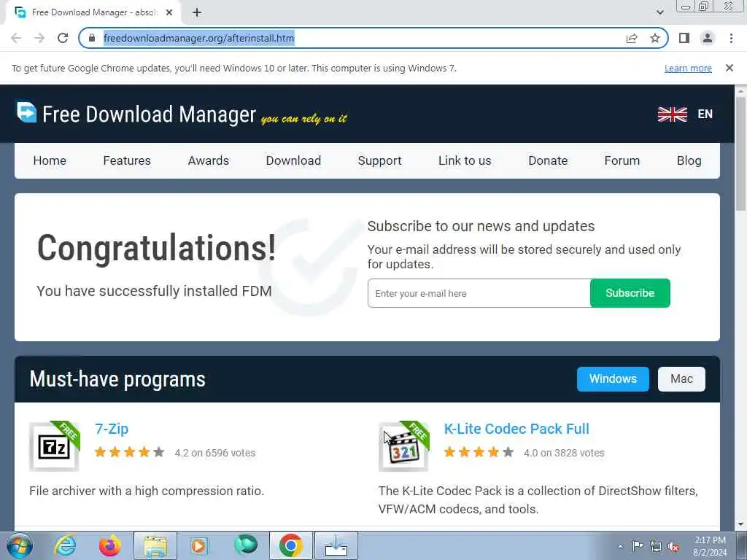Open a new tab with plus icon
The image size is (747, 560).
point(197,12)
